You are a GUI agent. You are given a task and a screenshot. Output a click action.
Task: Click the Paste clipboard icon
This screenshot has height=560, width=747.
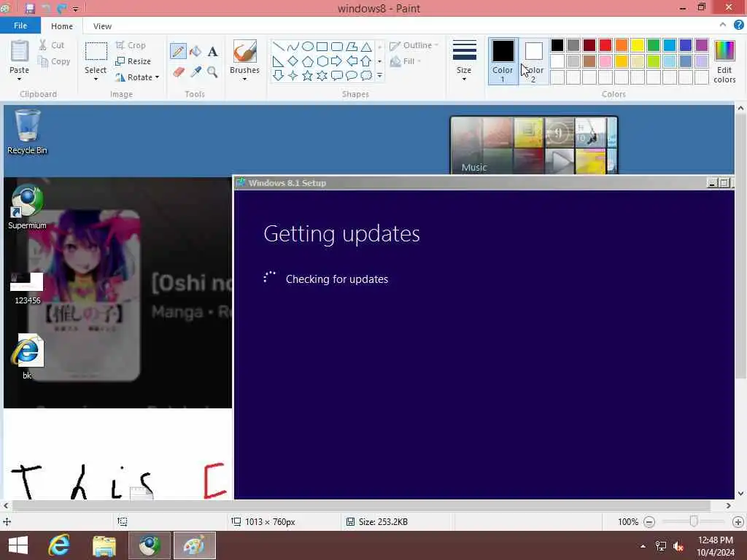coord(20,52)
